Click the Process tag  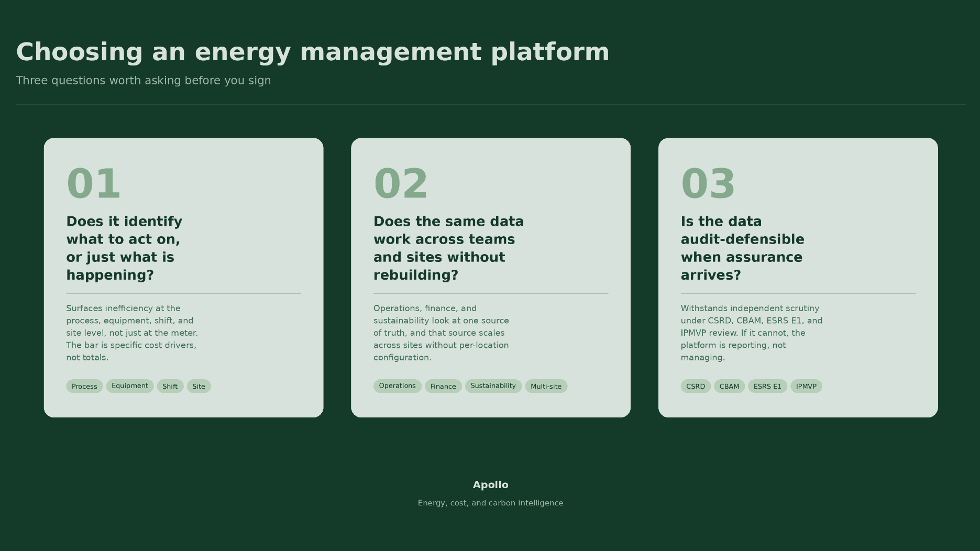coord(84,386)
